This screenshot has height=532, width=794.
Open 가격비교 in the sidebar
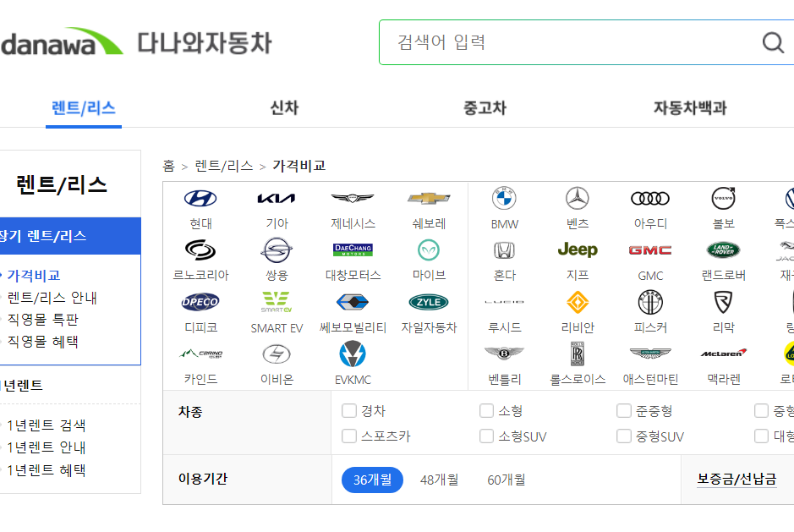point(34,275)
